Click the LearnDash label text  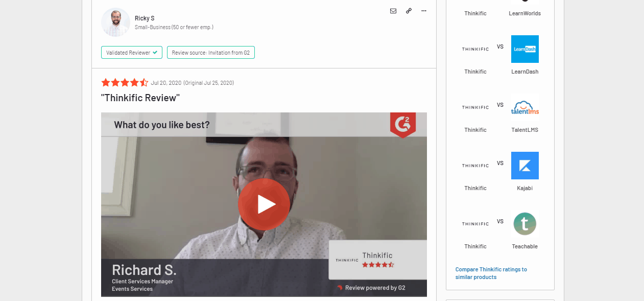click(525, 72)
